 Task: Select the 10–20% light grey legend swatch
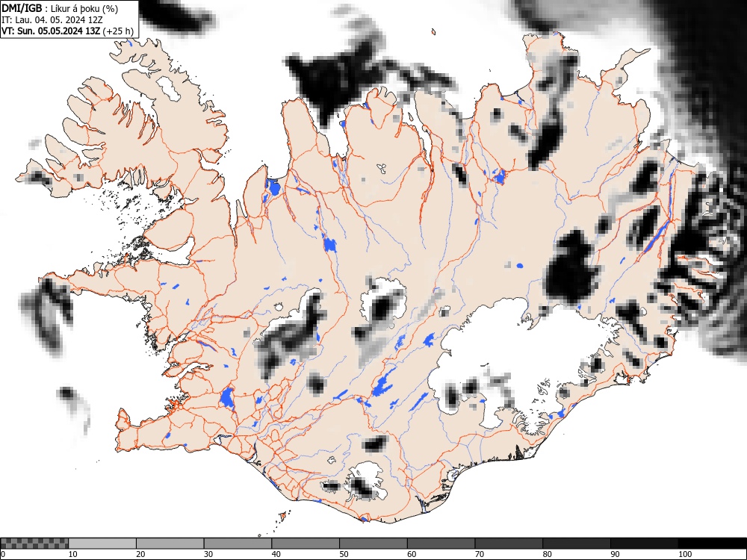click(x=102, y=544)
